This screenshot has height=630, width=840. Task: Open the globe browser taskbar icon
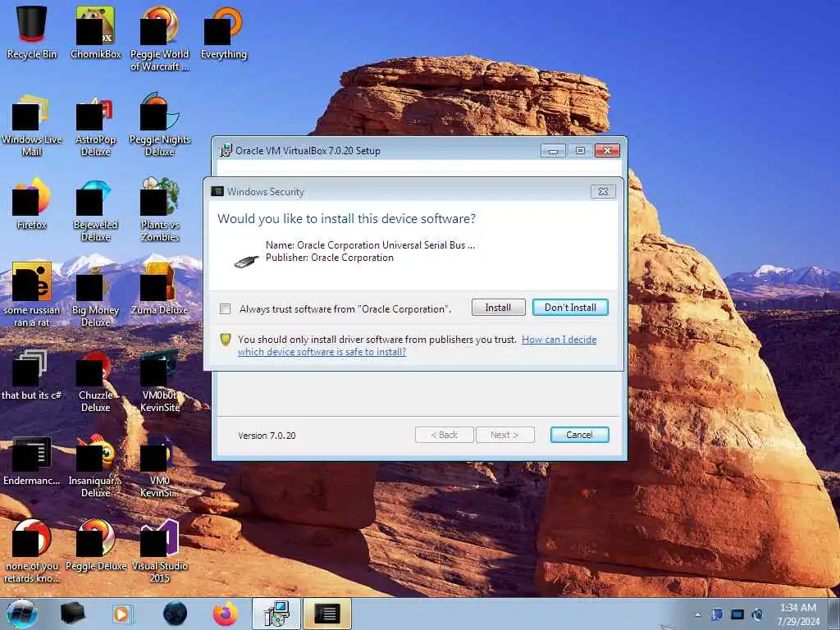[x=176, y=614]
